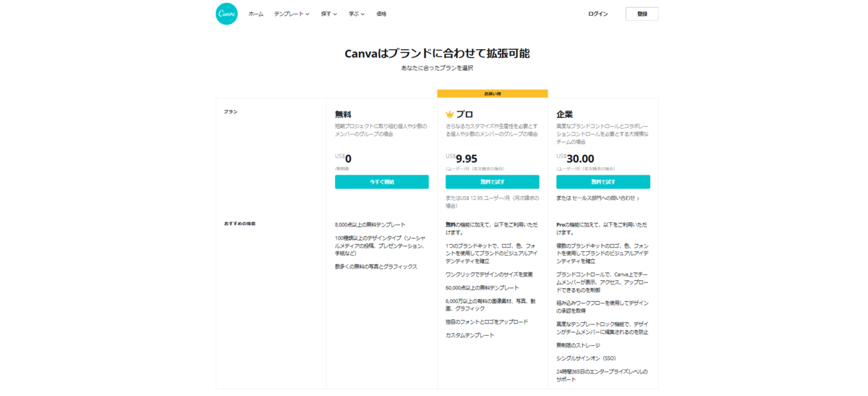Click the 8,000点以上の無料テンプレート feature text
Viewport: 868px width, 396px height.
point(370,225)
